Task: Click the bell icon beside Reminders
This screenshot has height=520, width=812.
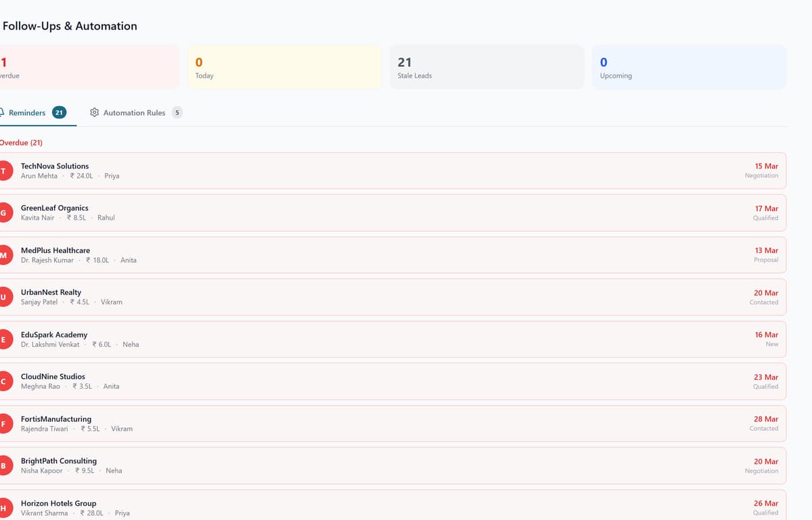Action: click(2, 112)
